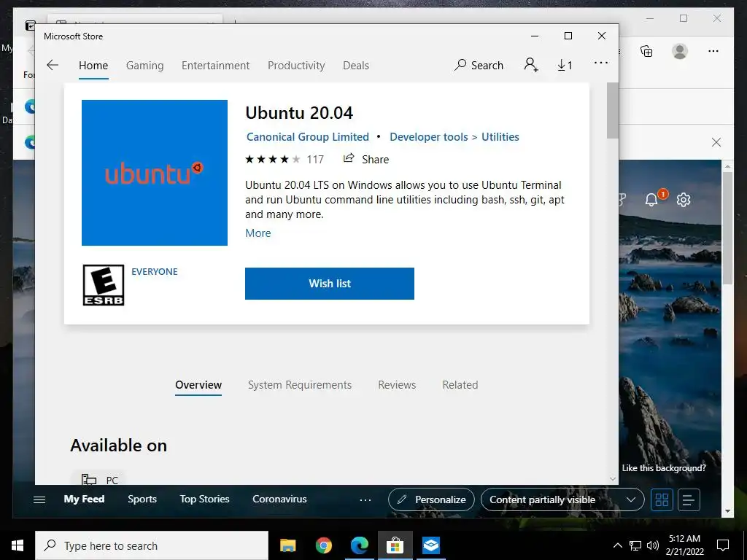
Task: Expand Content partially visible dropdown
Action: 562,500
